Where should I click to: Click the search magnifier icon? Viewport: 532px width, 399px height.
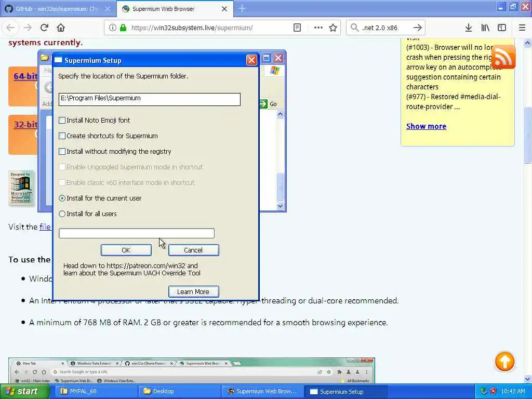354,28
